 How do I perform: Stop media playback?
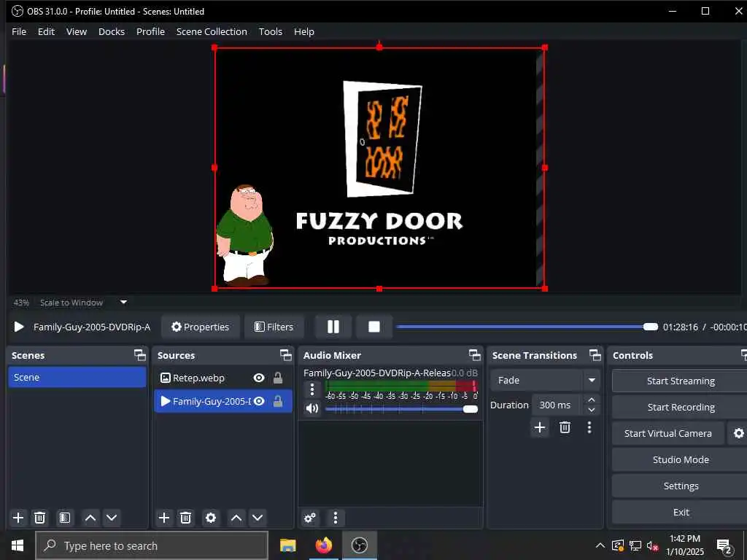click(374, 327)
